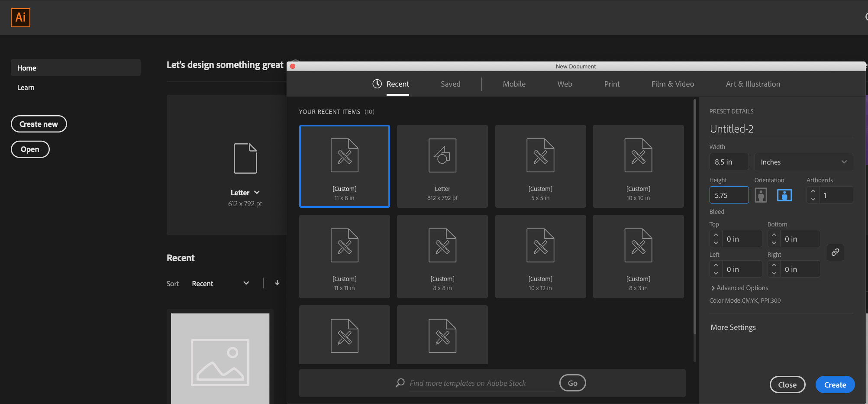The width and height of the screenshot is (868, 404).
Task: Click the Width field 8.5 in
Action: click(x=729, y=162)
